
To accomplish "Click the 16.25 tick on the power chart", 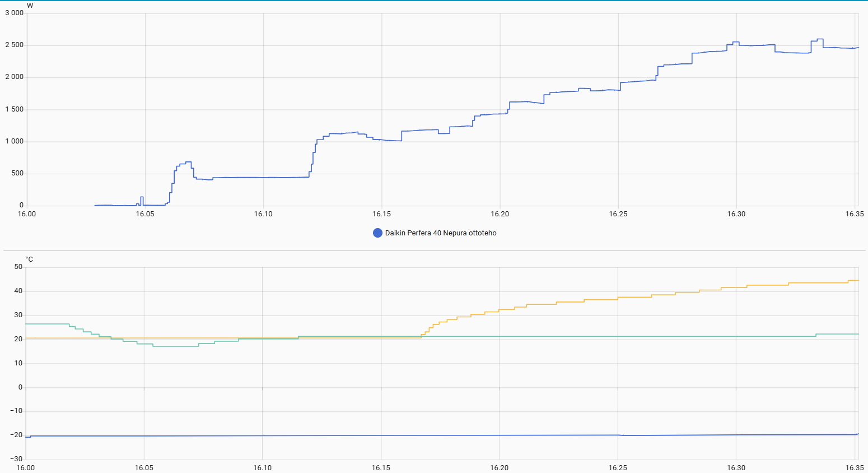I will click(x=618, y=214).
